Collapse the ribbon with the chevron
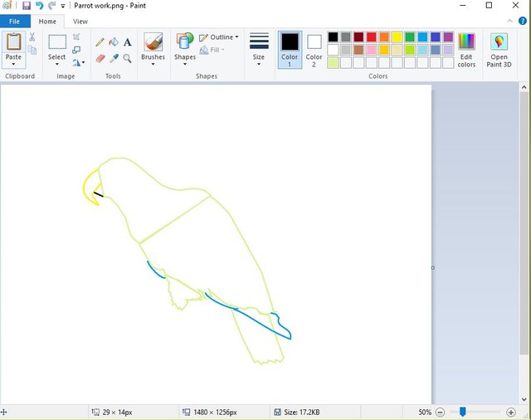Screen dimensions: 531x420 pyautogui.click(x=509, y=21)
